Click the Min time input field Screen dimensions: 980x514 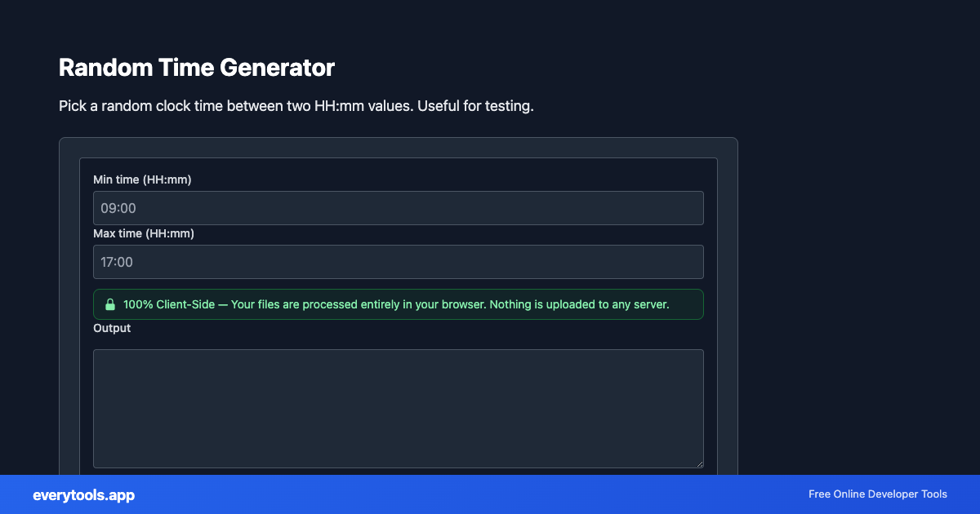click(398, 207)
